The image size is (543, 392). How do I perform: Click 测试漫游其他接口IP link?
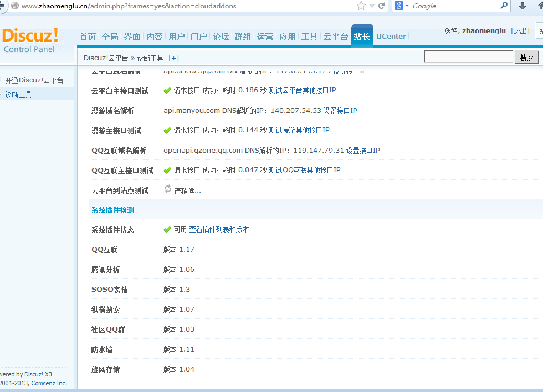299,130
